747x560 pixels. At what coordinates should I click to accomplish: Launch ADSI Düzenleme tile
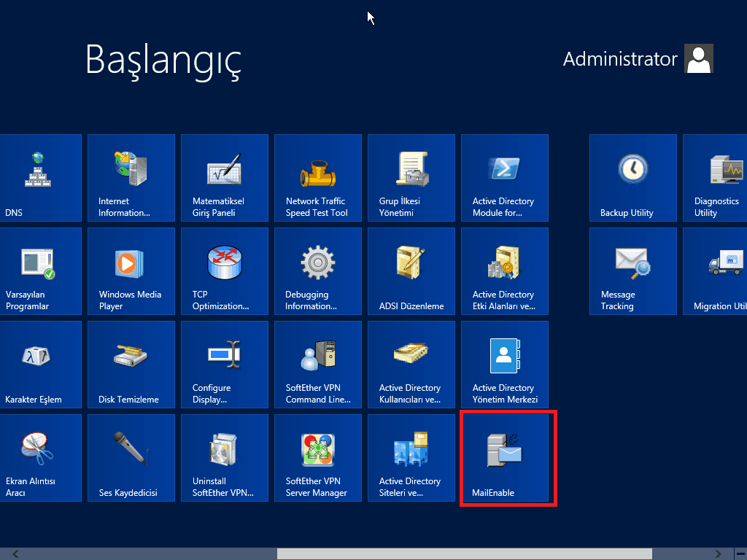tap(411, 271)
